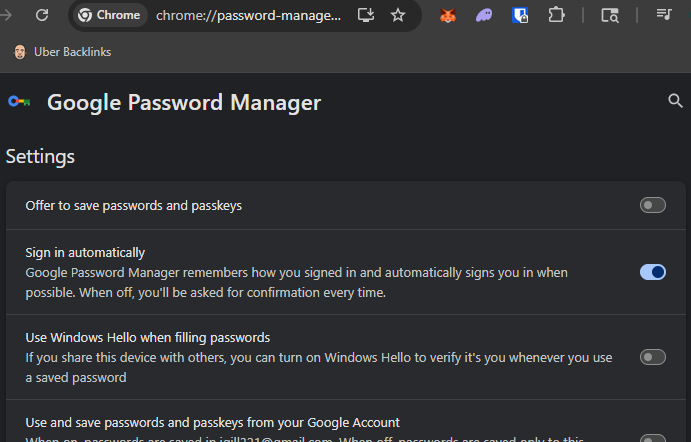
Task: Toggle use passwords from Google Account
Action: (652, 436)
